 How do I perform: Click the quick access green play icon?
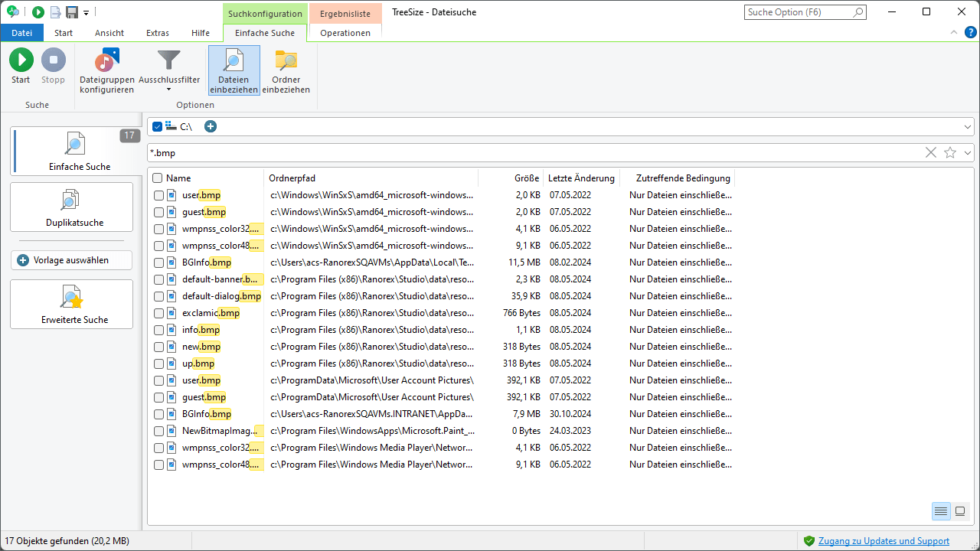point(38,11)
